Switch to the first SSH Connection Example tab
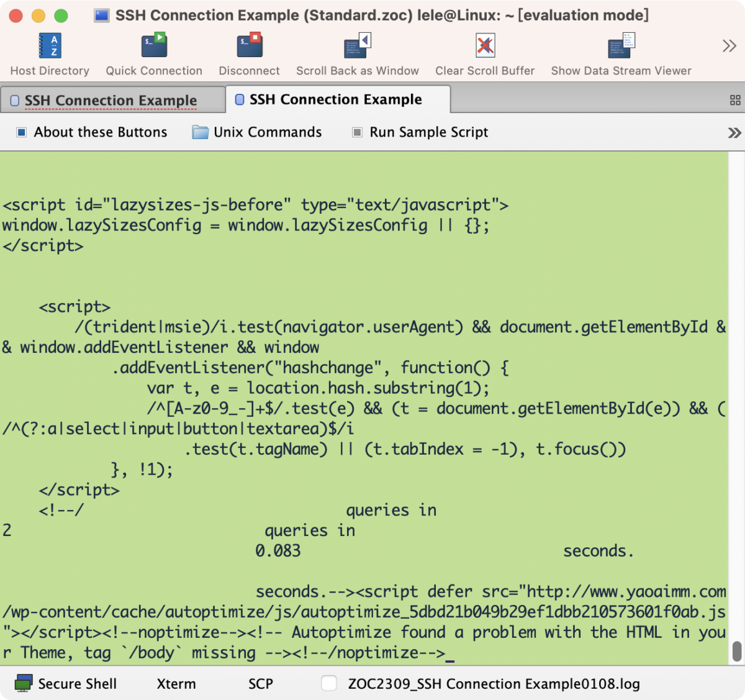The height and width of the screenshot is (700, 745). [112, 100]
